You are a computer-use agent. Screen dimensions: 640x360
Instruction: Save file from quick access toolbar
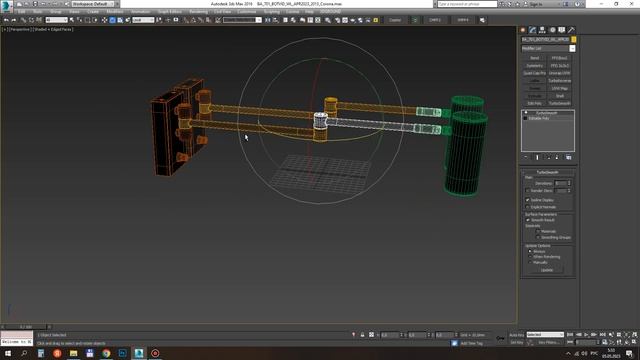coord(35,4)
